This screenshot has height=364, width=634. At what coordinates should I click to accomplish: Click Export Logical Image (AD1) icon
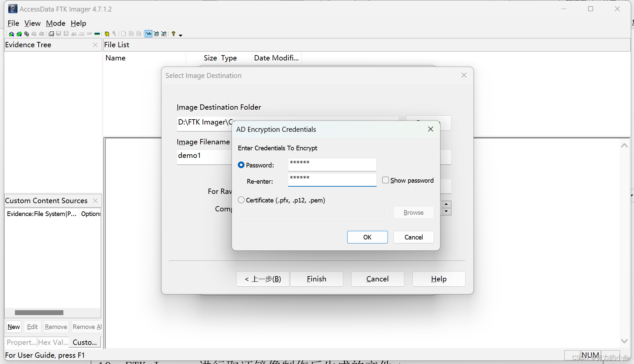[x=66, y=34]
